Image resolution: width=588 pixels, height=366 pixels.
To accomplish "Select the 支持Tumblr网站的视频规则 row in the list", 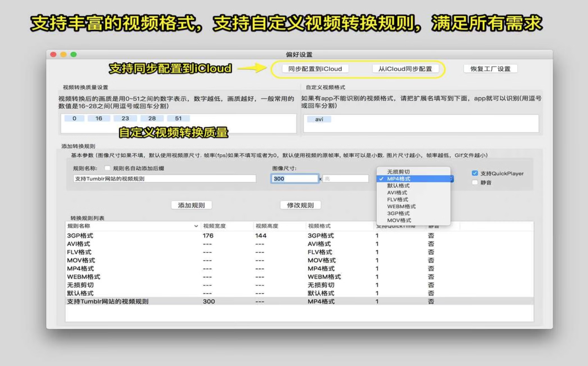I will [108, 301].
